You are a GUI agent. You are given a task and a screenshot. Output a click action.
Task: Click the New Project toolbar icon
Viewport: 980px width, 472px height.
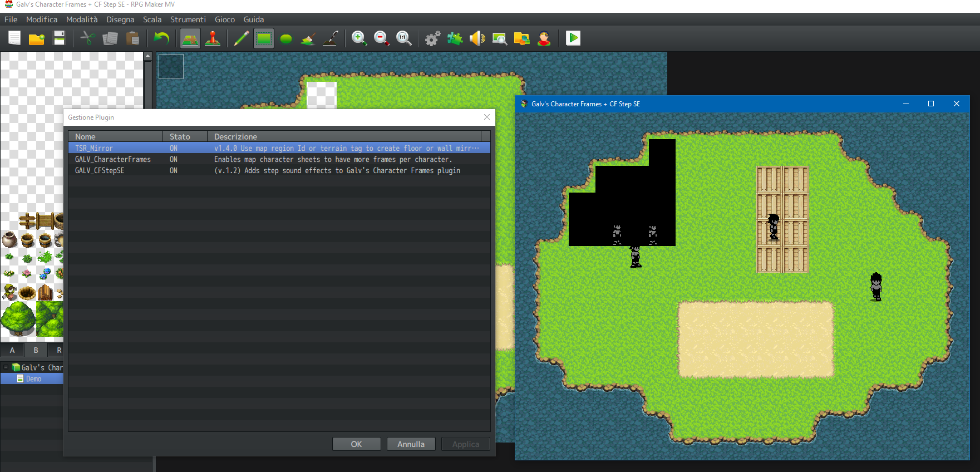[x=14, y=38]
